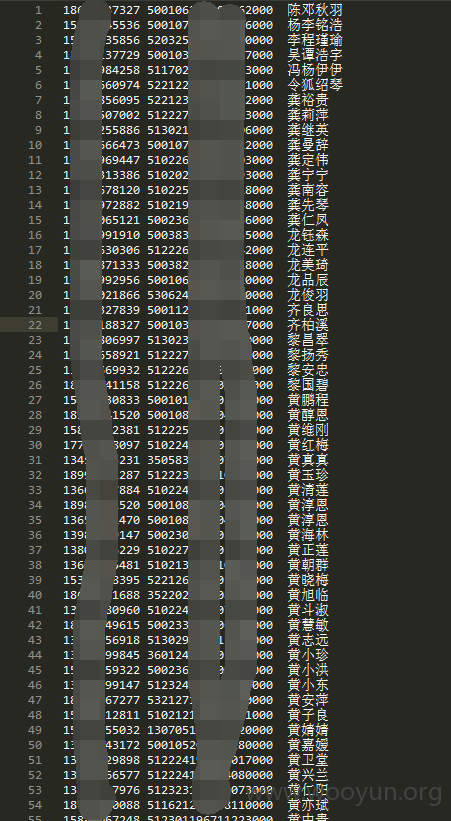451x821 pixels.
Task: Click gutter line number 37
Action: [35, 550]
